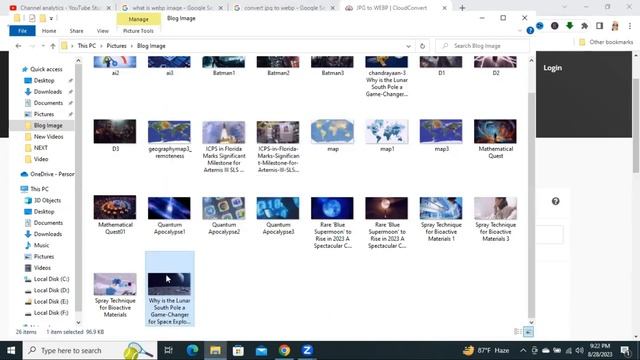Open the pinned Documents under Quick access

click(48, 103)
